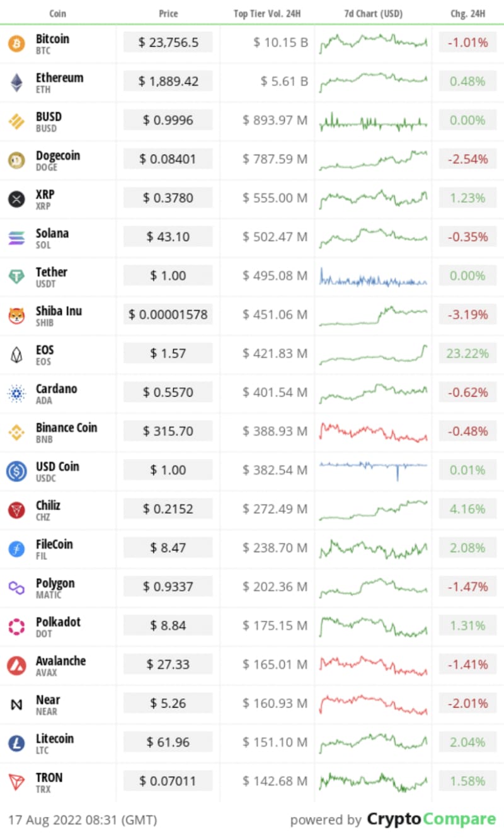Click the Ethereum diamond icon
The image size is (504, 838).
tap(16, 83)
